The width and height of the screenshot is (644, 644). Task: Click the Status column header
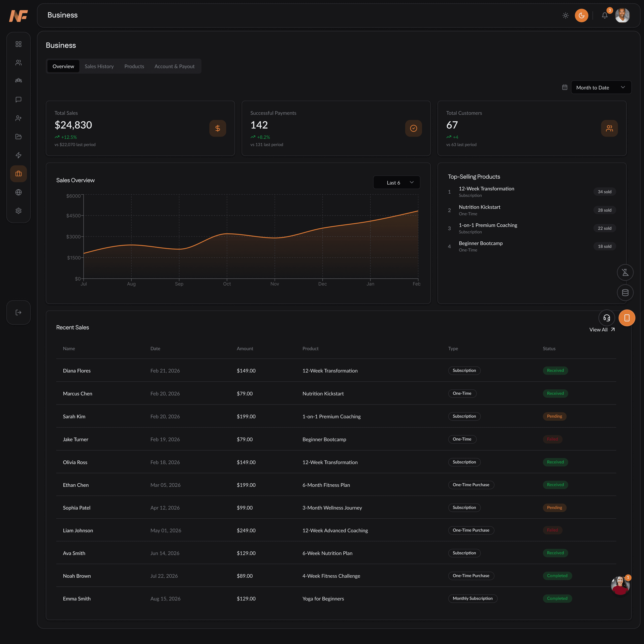point(549,349)
